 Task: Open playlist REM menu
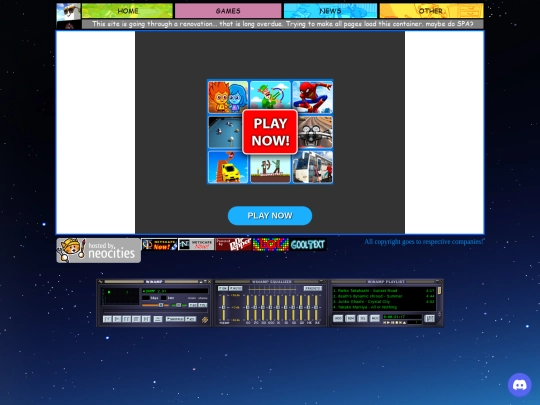pos(350,318)
